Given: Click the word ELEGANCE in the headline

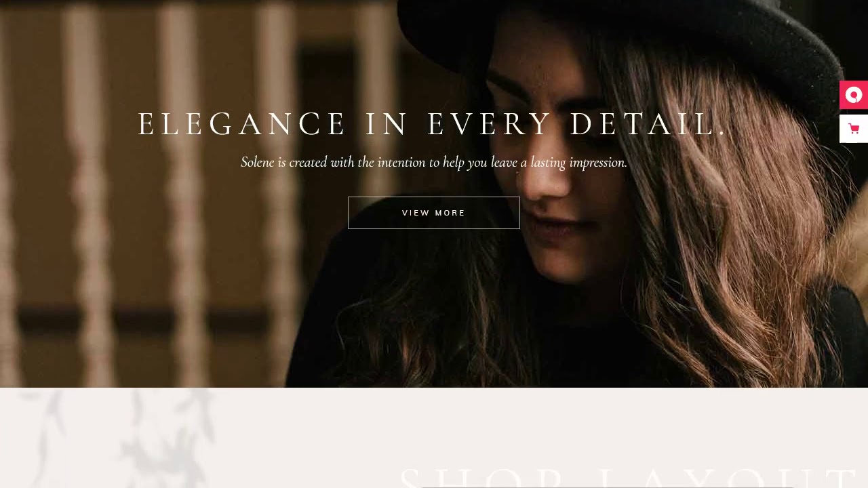Looking at the screenshot, I should (x=242, y=125).
